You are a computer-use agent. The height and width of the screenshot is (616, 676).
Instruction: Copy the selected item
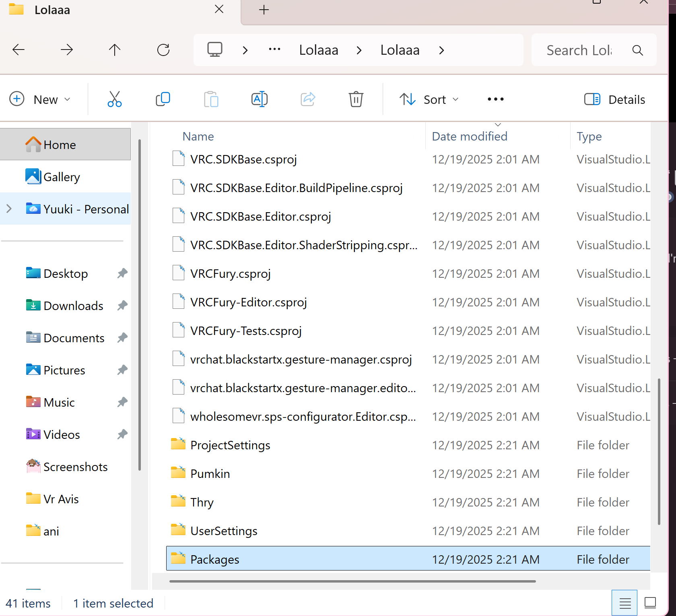(163, 99)
